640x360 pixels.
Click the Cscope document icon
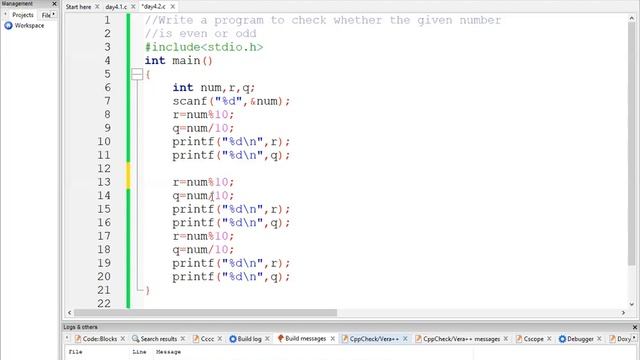click(519, 339)
